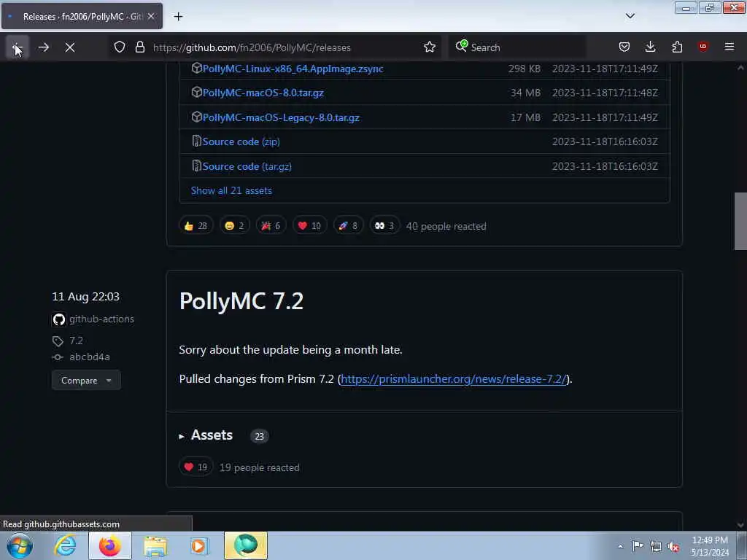Image resolution: width=747 pixels, height=560 pixels.
Task: Click the page vertical scrollbar thumb
Action: [740, 221]
